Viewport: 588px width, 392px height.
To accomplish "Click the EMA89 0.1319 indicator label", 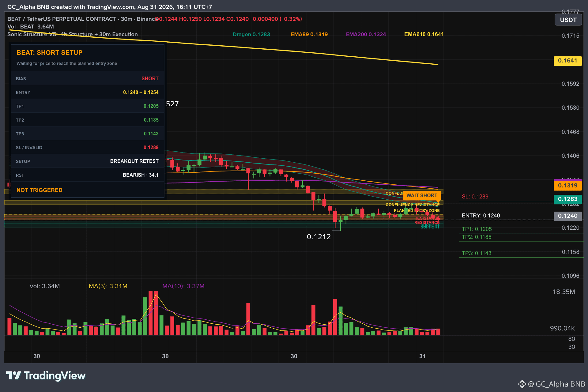I will coord(309,34).
